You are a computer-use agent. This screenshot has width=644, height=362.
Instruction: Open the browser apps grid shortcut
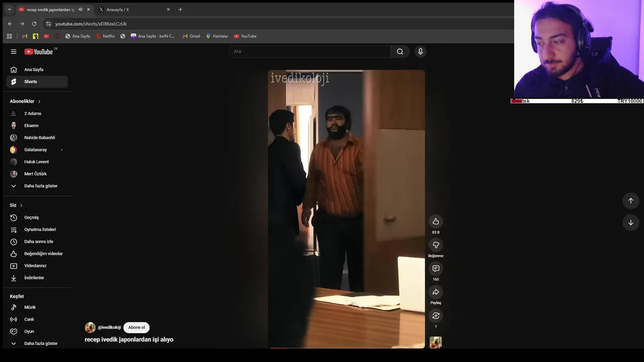pos(9,36)
